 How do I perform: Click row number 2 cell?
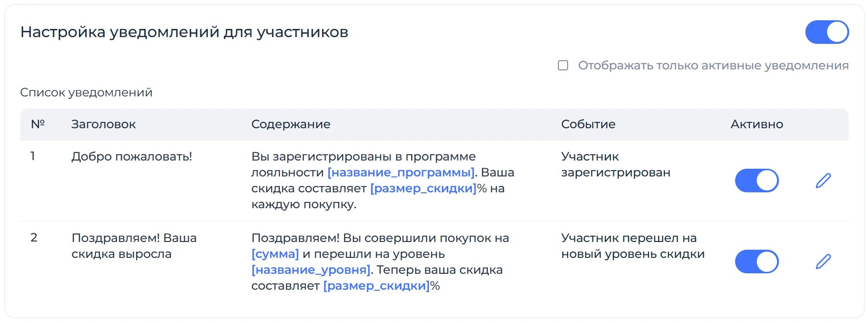coord(34,238)
